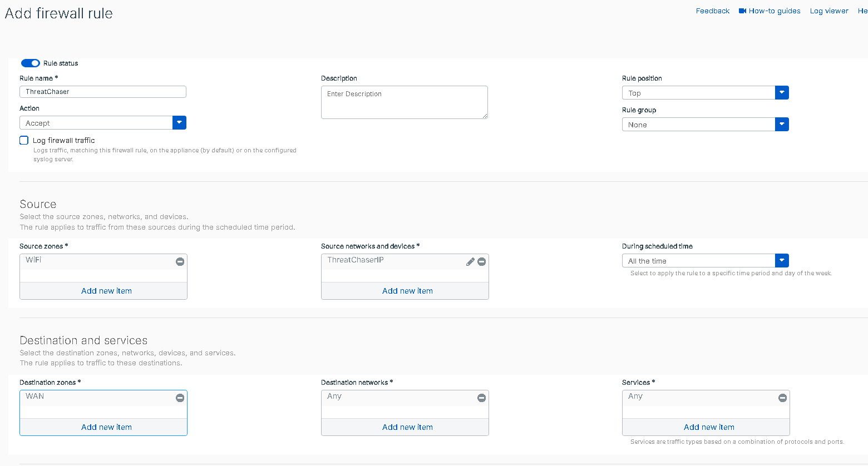Remove WAN from Destination zones
The image size is (868, 466).
pos(180,398)
